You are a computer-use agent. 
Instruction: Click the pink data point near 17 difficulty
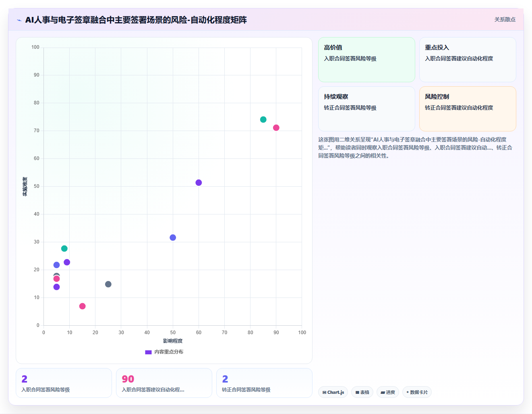56,279
